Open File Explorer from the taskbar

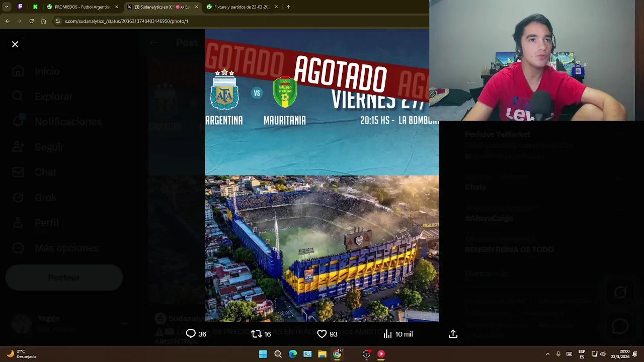[x=322, y=354]
